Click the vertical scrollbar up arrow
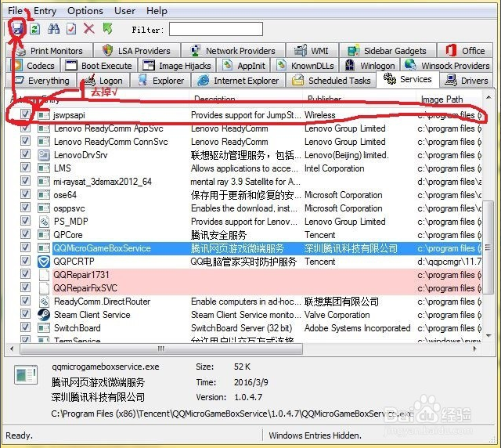Viewport: 501px width, 448px height. point(488,97)
